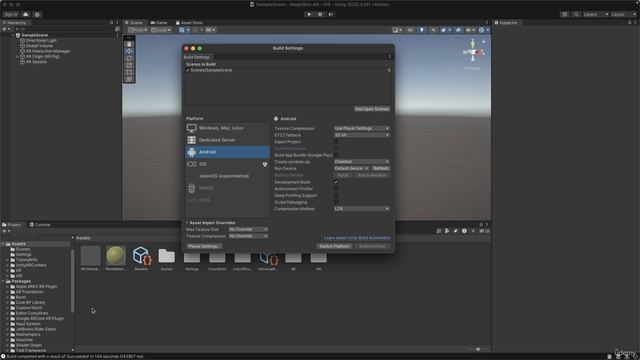Enable the Script Debugging checkbox

[x=336, y=202]
